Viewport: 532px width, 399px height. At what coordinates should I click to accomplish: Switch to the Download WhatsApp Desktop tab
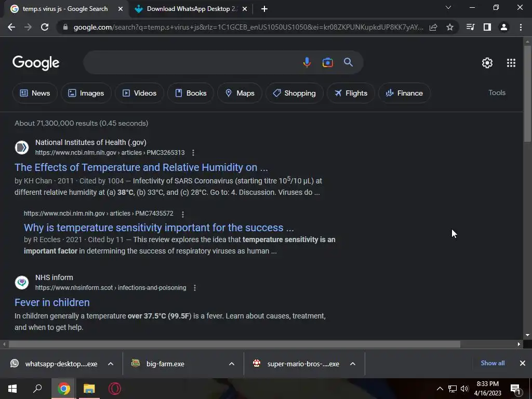191,9
